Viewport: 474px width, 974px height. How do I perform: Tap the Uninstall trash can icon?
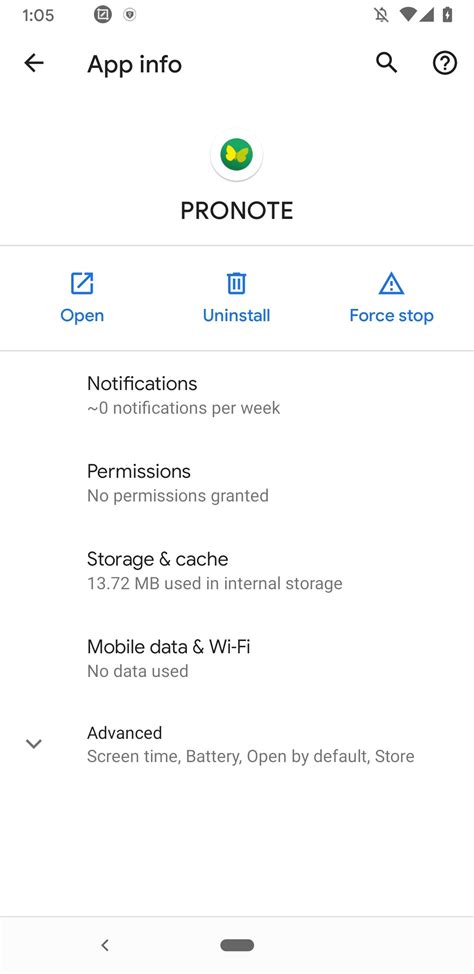pyautogui.click(x=236, y=283)
